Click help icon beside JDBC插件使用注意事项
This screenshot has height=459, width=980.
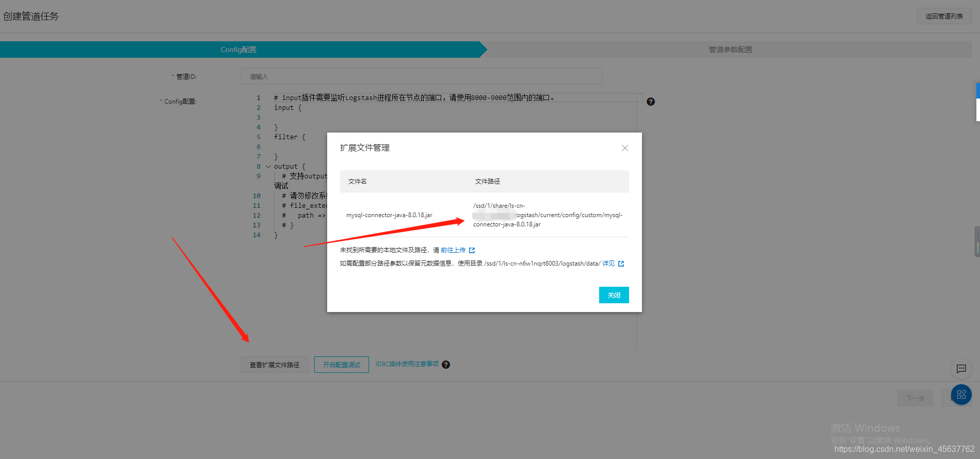(x=446, y=365)
